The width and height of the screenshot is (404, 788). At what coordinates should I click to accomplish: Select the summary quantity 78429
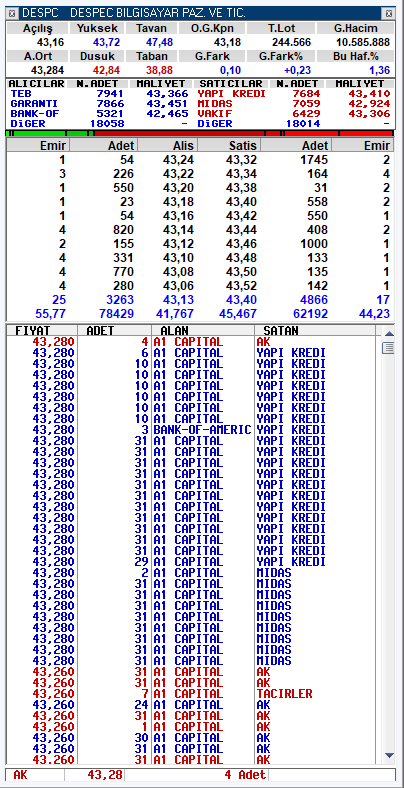117,314
